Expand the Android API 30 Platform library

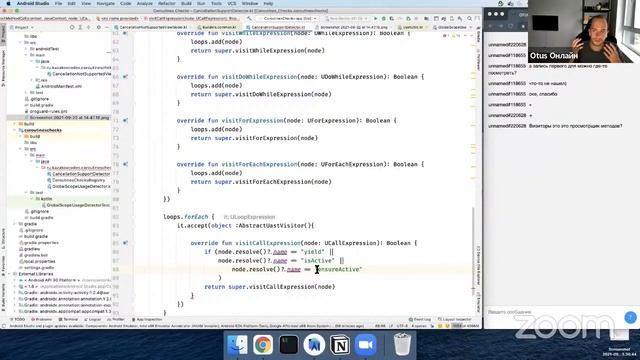15,280
